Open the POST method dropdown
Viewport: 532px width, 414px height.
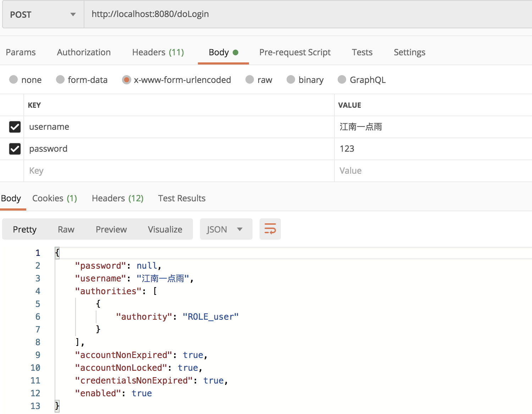coord(43,15)
